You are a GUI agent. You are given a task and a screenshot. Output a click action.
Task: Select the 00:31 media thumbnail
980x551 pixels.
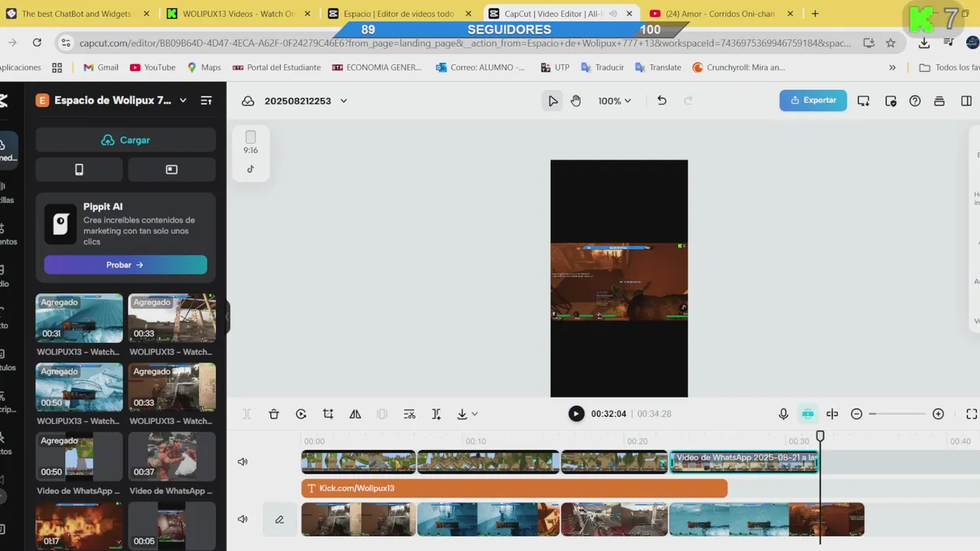tap(79, 318)
